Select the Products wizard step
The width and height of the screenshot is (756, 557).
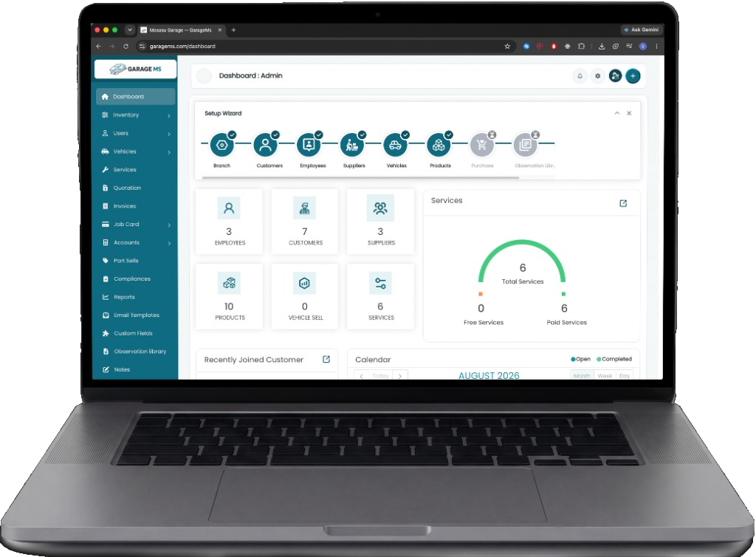click(x=439, y=145)
